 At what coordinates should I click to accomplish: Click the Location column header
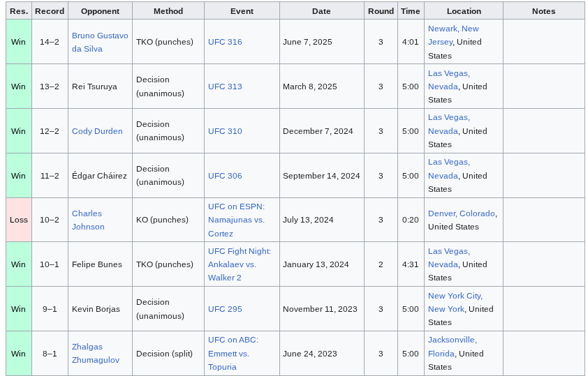point(464,11)
